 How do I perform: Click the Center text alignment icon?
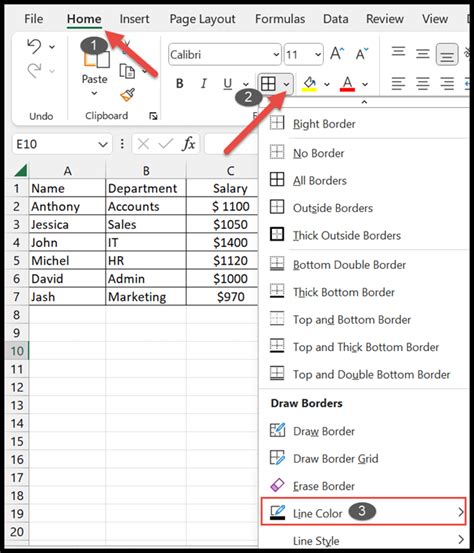423,84
